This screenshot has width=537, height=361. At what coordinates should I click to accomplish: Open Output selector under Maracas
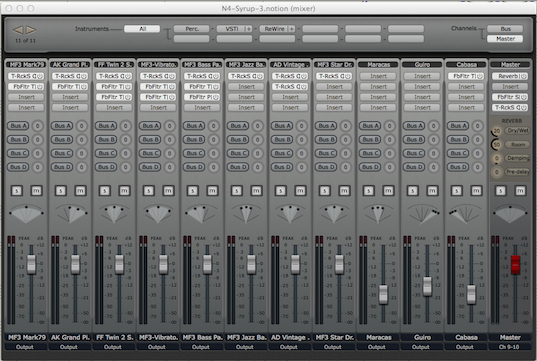click(377, 347)
